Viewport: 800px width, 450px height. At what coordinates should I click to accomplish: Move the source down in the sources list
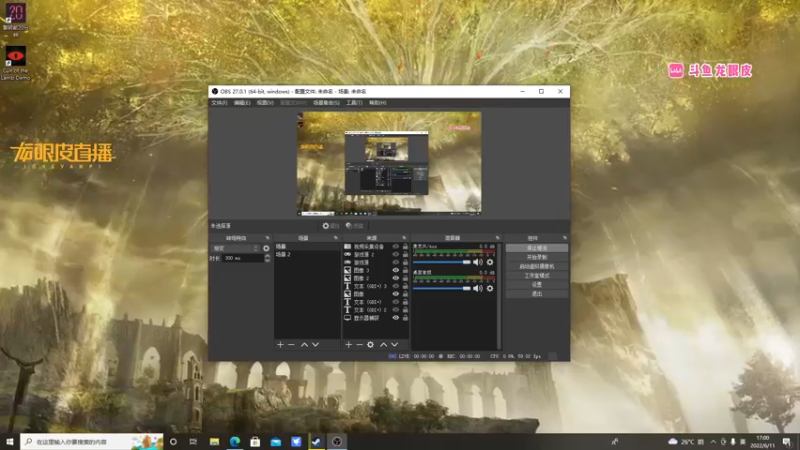[x=394, y=345]
